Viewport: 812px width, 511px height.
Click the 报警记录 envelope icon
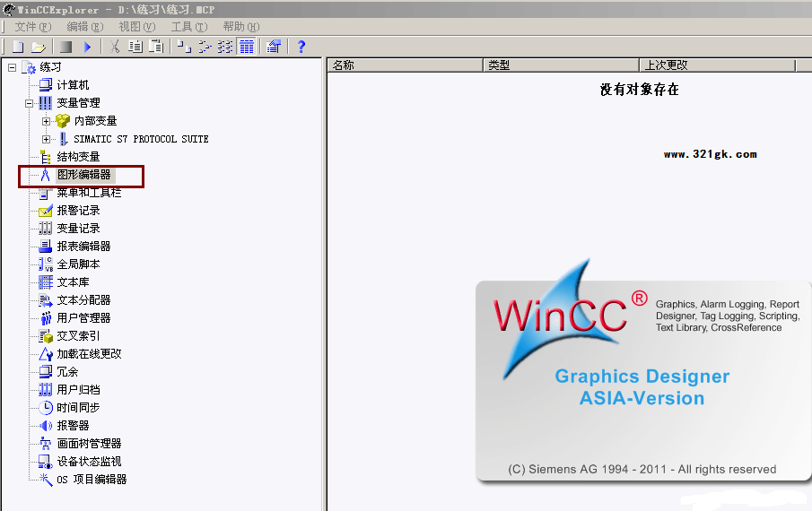coord(46,211)
